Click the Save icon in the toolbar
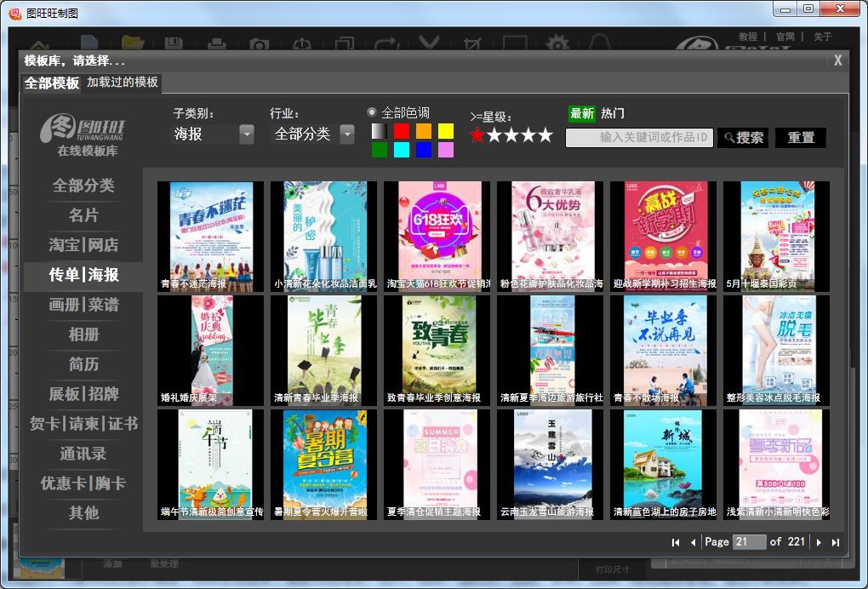This screenshot has width=868, height=589. 174,40
